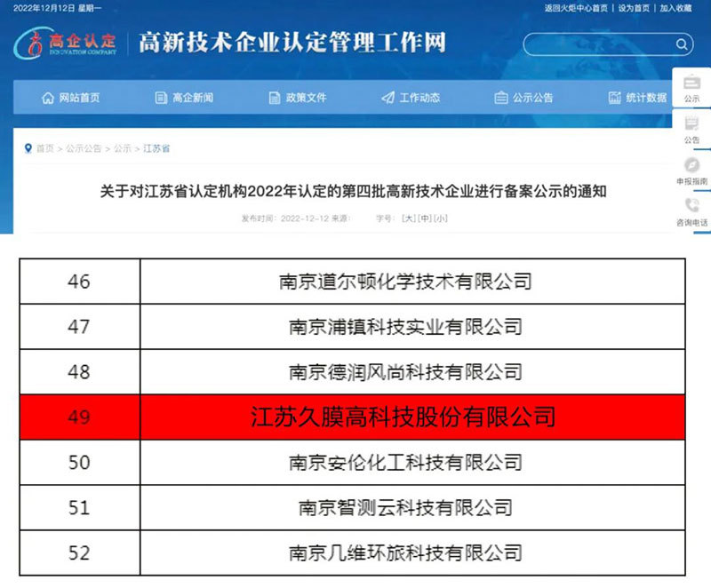Select row number 46 cell

(79, 282)
